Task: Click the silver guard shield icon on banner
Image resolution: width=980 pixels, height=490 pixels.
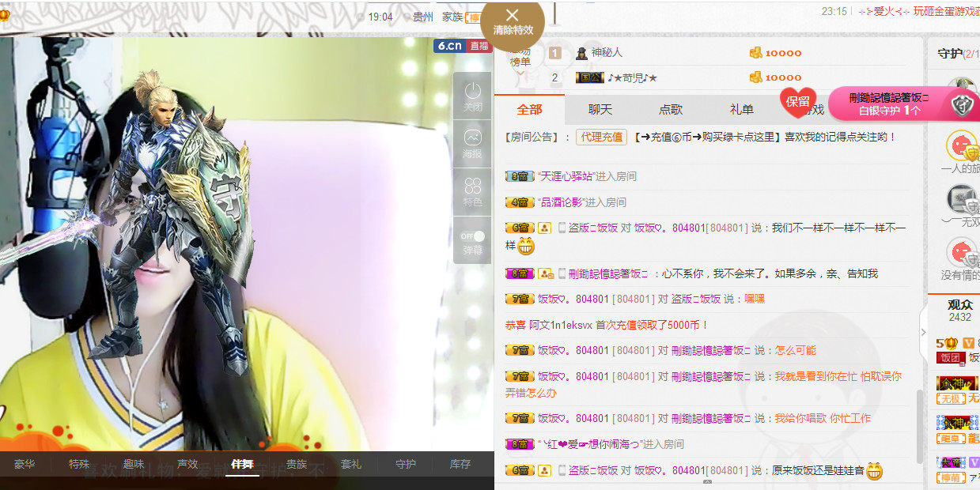Action: pyautogui.click(x=962, y=104)
